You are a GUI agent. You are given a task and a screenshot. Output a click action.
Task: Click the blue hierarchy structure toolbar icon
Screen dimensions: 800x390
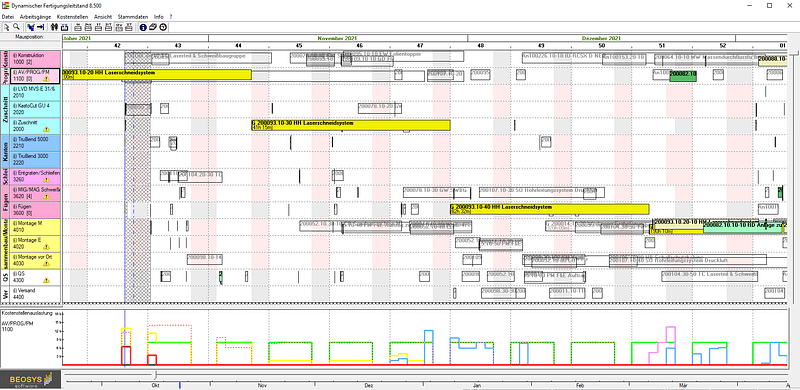coord(31,27)
